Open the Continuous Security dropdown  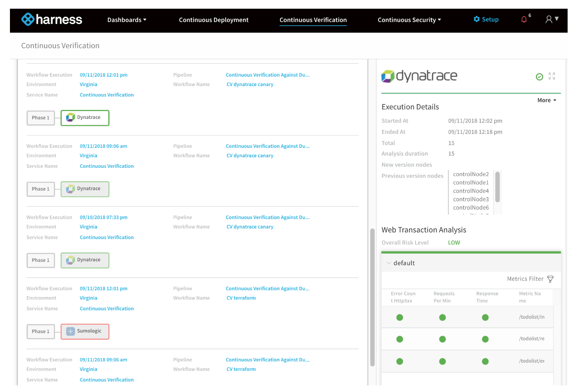click(409, 20)
